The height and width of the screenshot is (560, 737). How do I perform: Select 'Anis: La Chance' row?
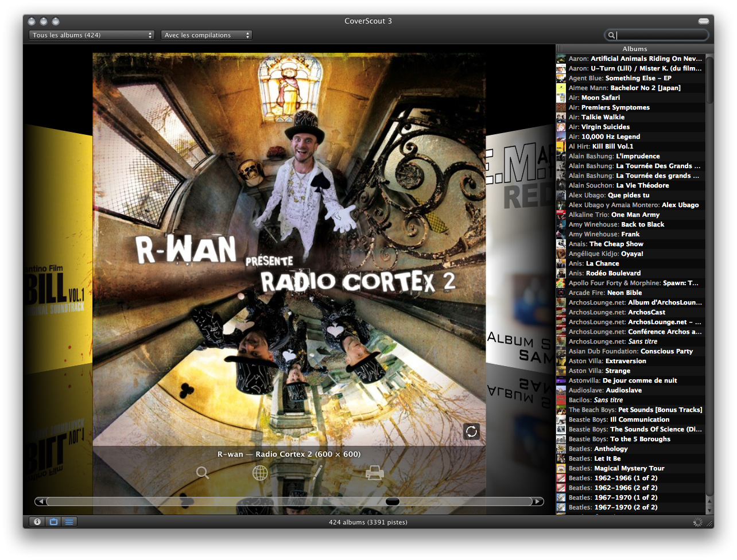click(x=630, y=263)
